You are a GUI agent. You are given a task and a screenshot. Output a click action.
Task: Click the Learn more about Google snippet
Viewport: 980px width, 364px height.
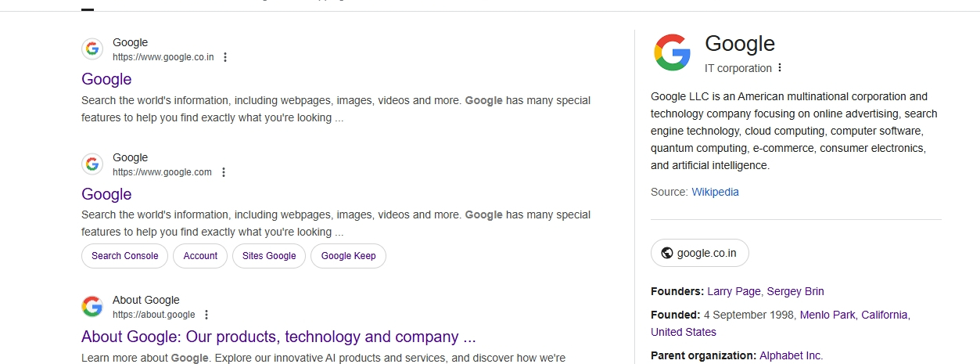pyautogui.click(x=323, y=358)
